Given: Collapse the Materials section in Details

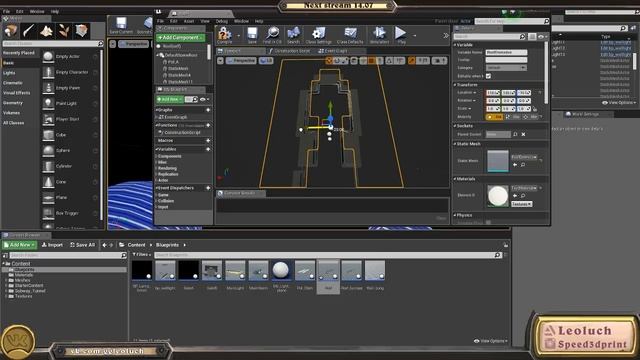Looking at the screenshot, I should 455,179.
